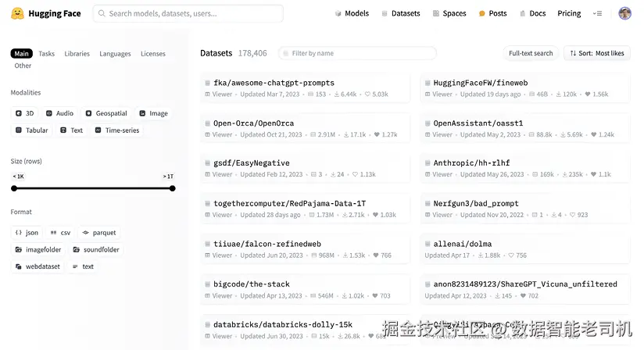Image resolution: width=644 pixels, height=350 pixels.
Task: Focus the search models, datasets, users field
Action: click(188, 13)
